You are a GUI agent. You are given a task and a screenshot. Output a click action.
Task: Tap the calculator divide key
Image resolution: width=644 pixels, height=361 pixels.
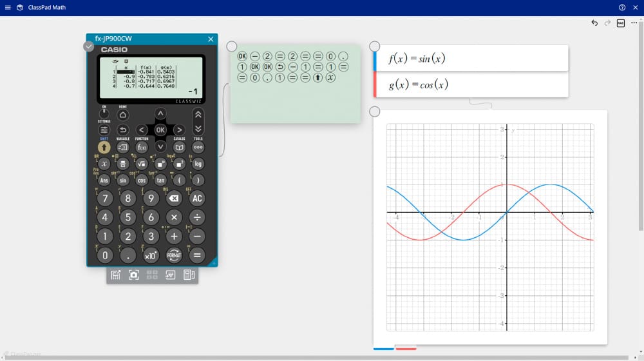(197, 217)
